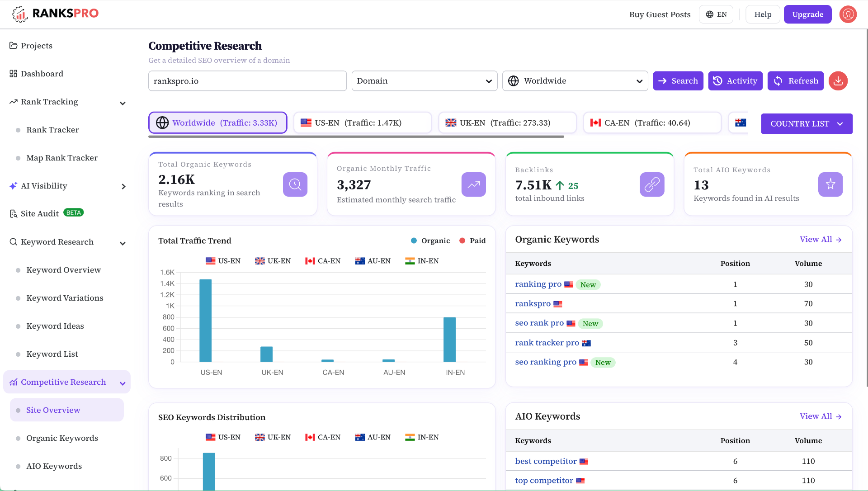
Task: Click the star icon in Total AIO Keywords card
Action: click(x=830, y=184)
